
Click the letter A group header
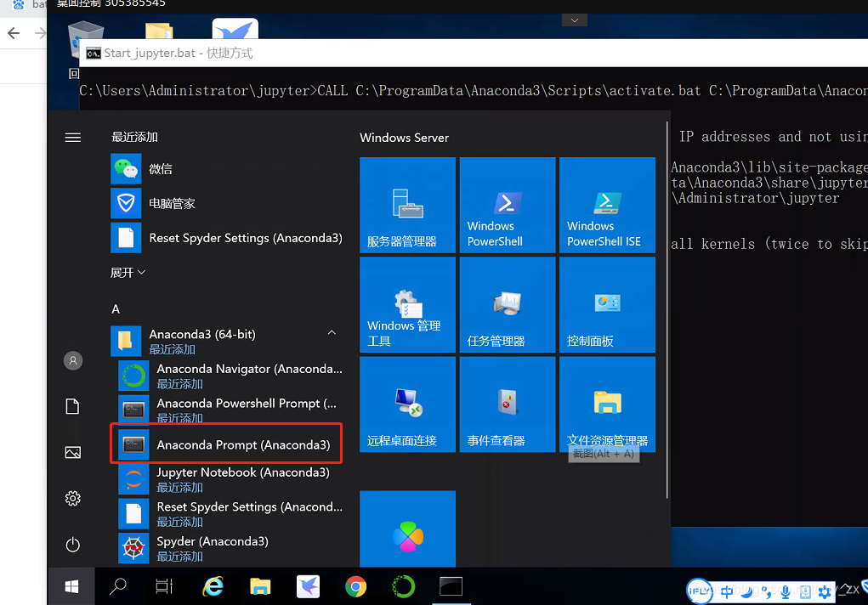click(x=116, y=308)
